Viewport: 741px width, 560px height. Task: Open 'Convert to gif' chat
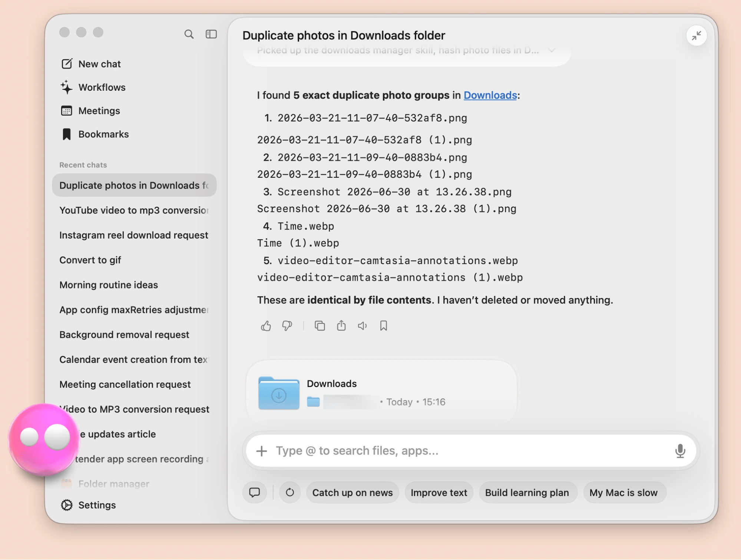point(134,260)
